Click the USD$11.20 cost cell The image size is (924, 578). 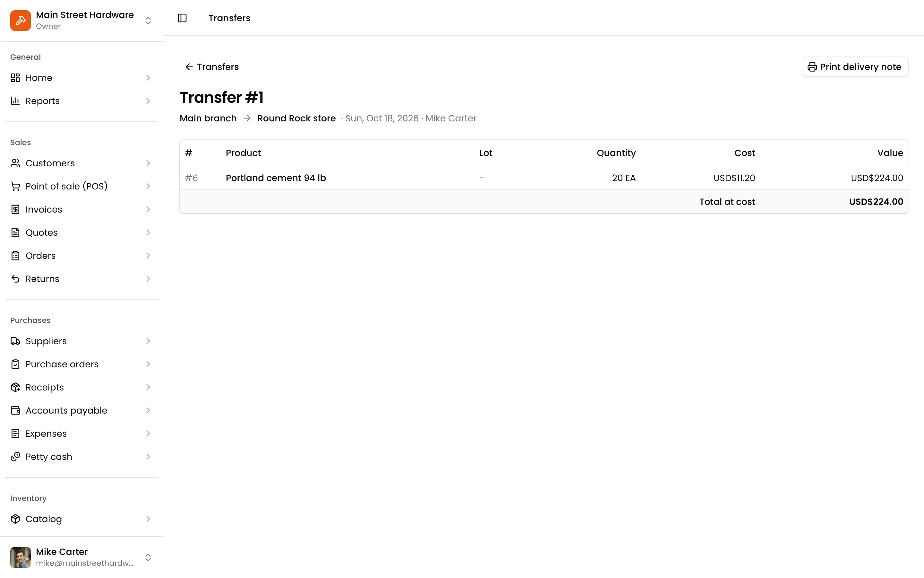point(734,178)
